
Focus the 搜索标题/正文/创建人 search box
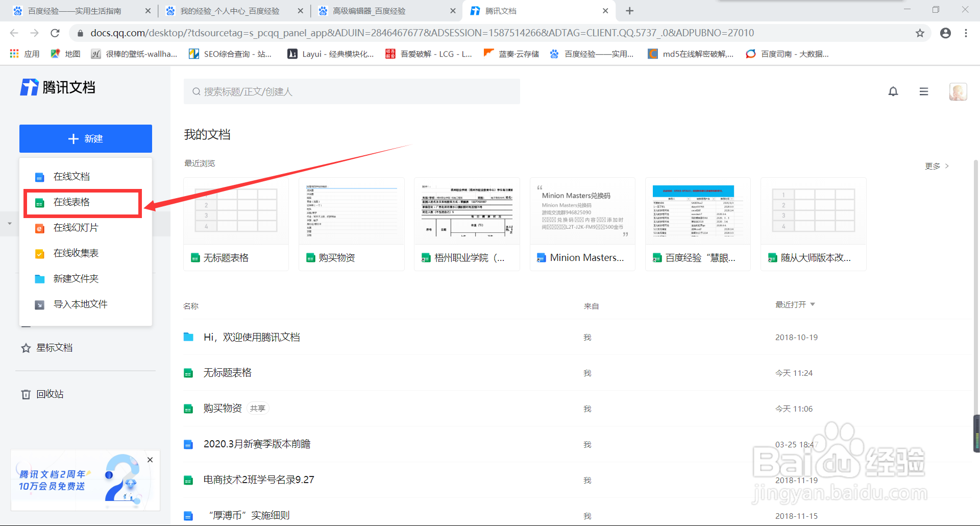352,91
